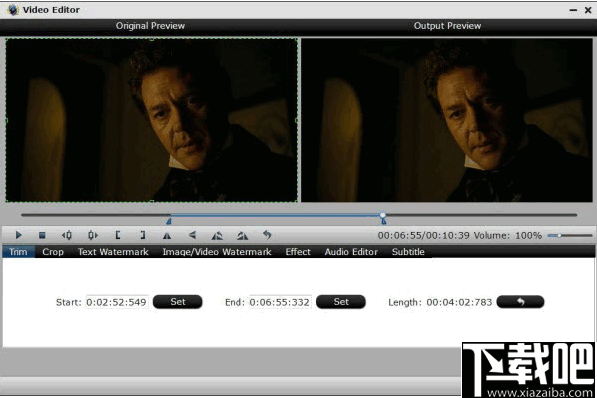Click the trim start marker on timeline
This screenshot has height=398, width=597.
click(x=169, y=221)
